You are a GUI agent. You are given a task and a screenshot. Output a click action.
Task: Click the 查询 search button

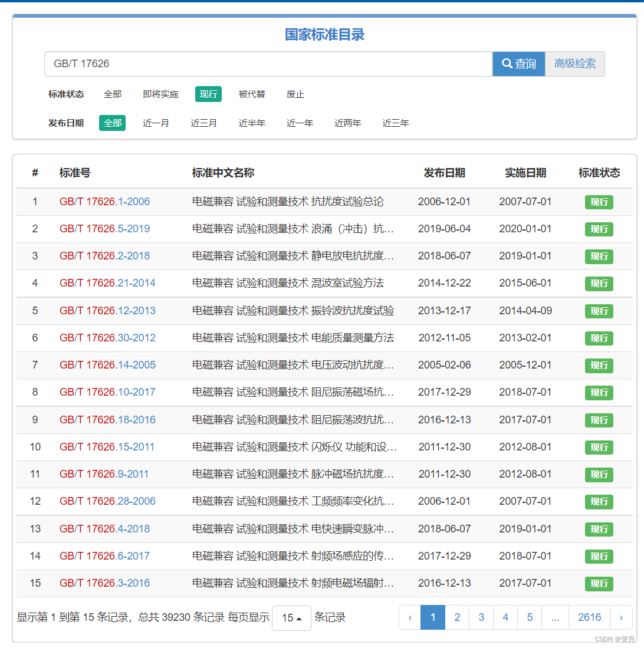pos(518,64)
